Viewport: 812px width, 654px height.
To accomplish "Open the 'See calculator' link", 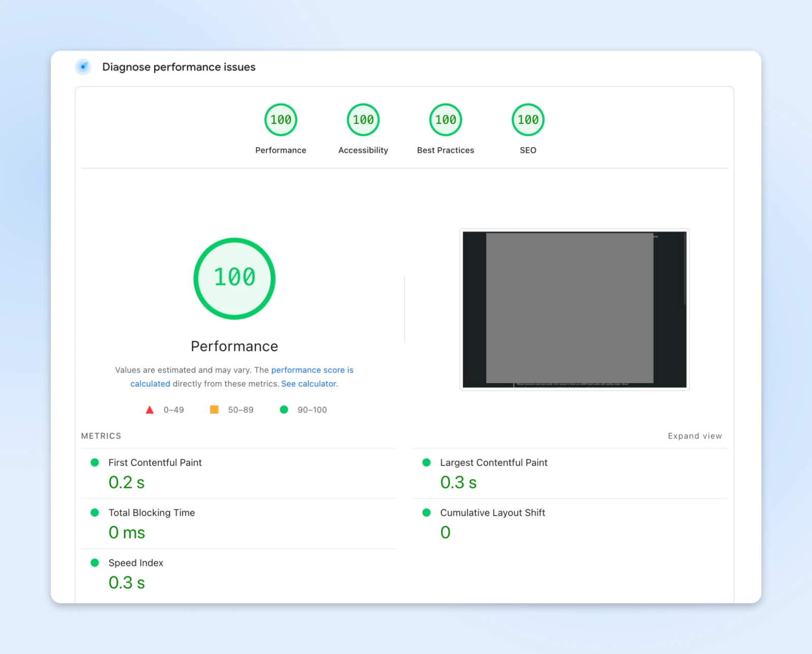I will pyautogui.click(x=309, y=384).
